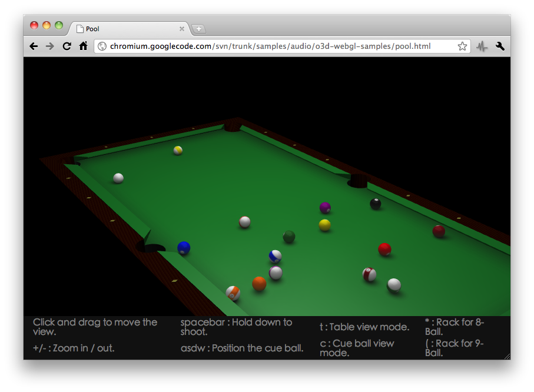Click the dark maroon ball near right rail
This screenshot has width=534, height=392.
(439, 231)
